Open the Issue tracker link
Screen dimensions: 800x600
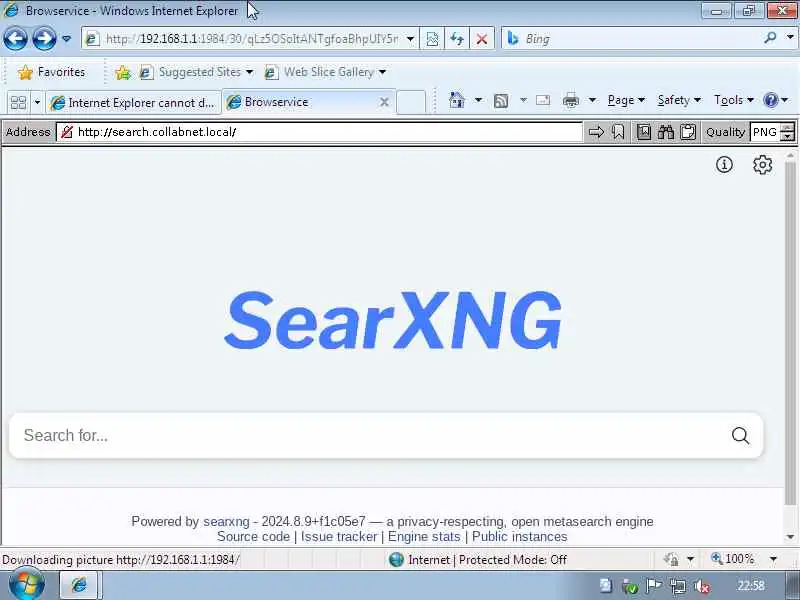[339, 537]
